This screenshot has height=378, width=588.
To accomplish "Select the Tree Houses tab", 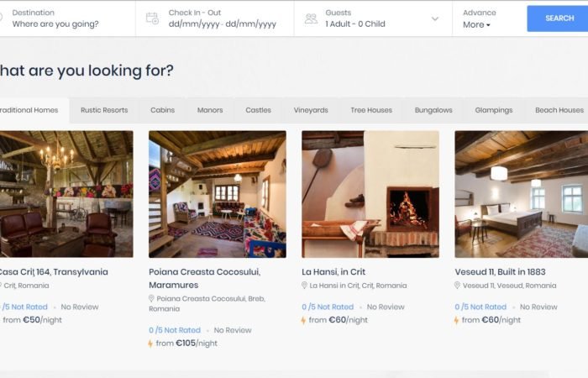I will (371, 110).
